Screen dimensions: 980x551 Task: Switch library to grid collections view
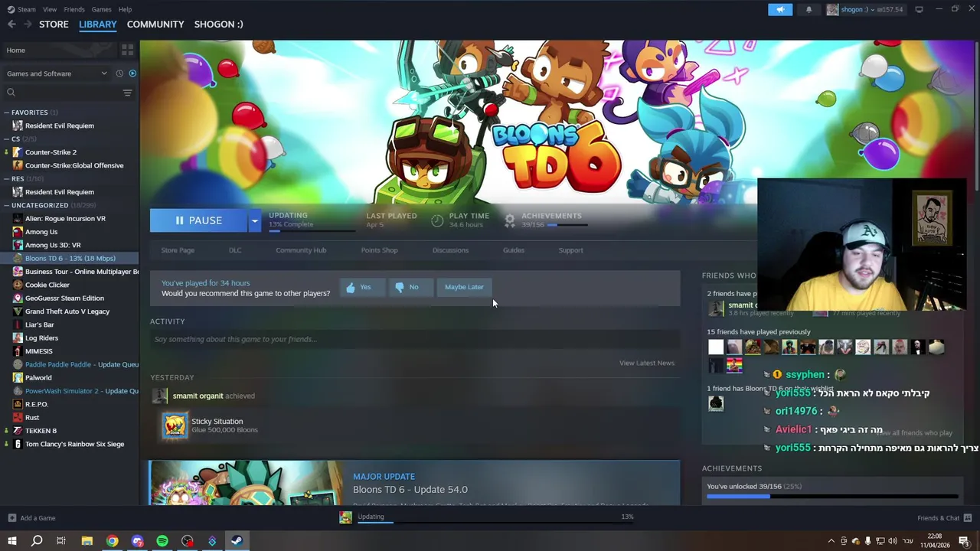(x=128, y=50)
